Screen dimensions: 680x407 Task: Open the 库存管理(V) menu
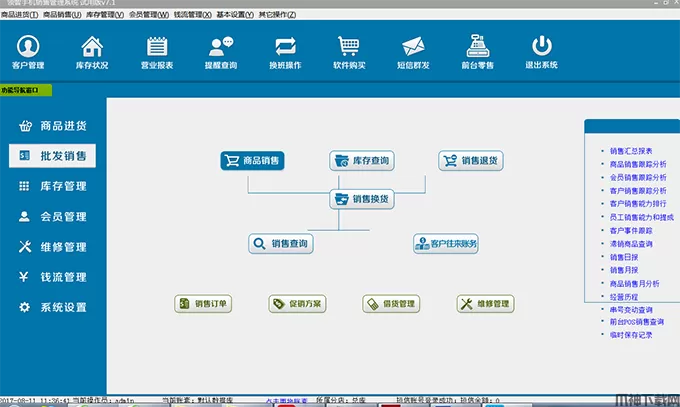[x=105, y=15]
